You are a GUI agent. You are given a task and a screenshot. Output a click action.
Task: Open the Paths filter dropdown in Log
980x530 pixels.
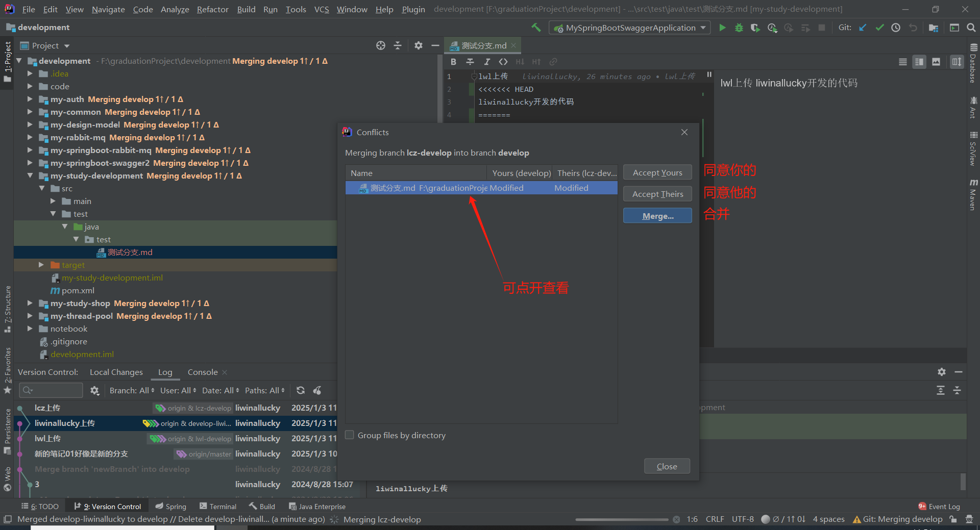coord(265,390)
